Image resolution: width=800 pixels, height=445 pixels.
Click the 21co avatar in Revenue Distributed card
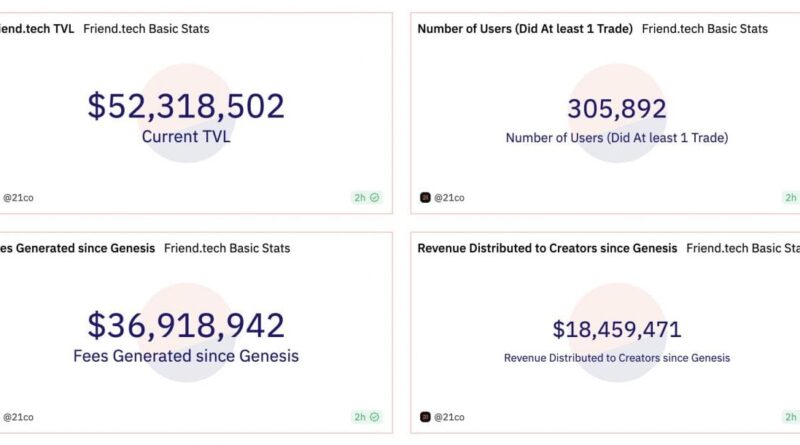pos(425,416)
